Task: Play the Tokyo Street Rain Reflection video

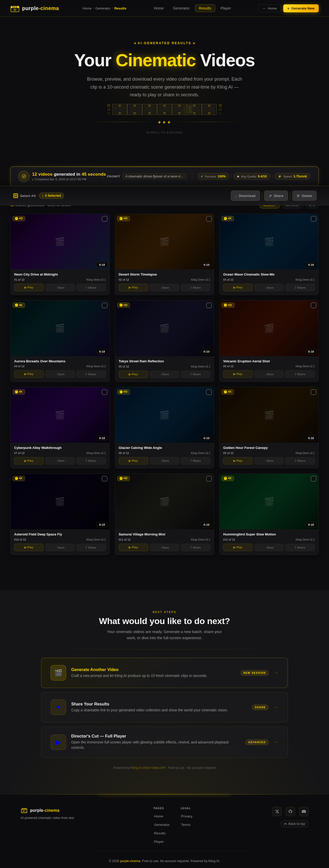Action: (133, 374)
